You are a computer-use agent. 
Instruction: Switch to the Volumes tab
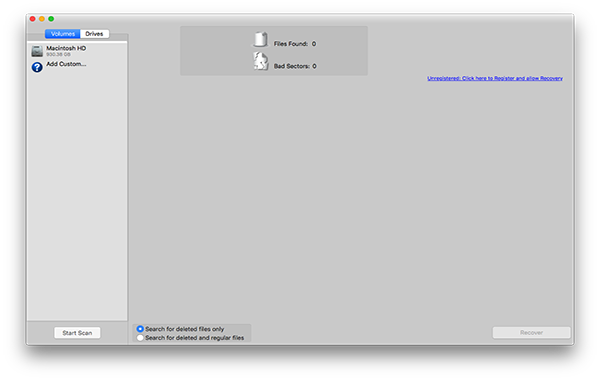tap(63, 34)
